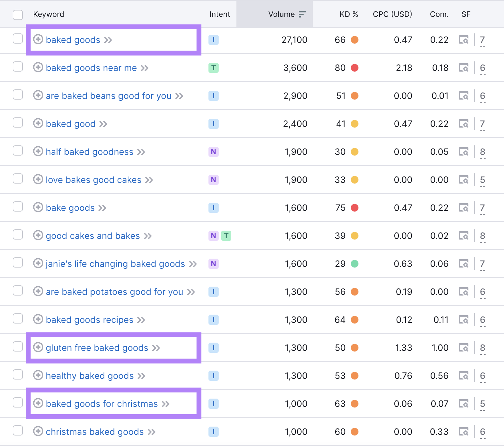The width and height of the screenshot is (504, 446).
Task: Expand chevrons after 'bake goods'
Action: (102, 208)
